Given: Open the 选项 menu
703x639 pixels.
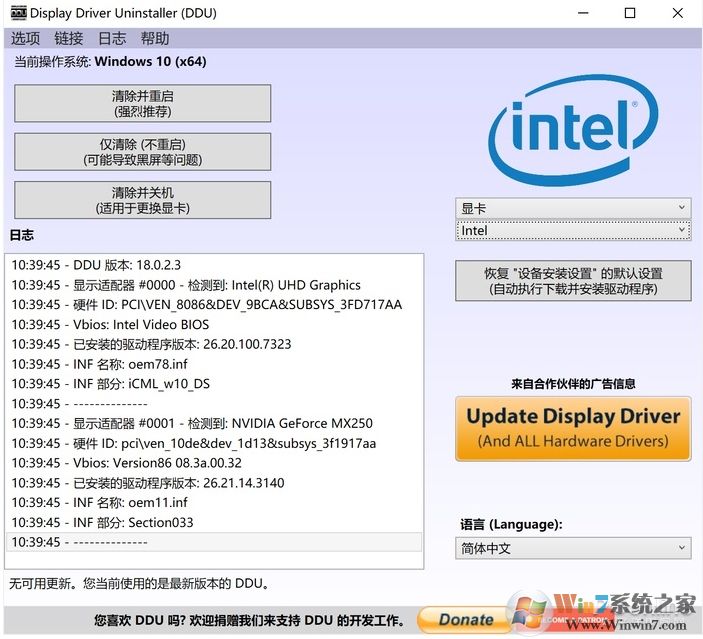Looking at the screenshot, I should (x=25, y=39).
